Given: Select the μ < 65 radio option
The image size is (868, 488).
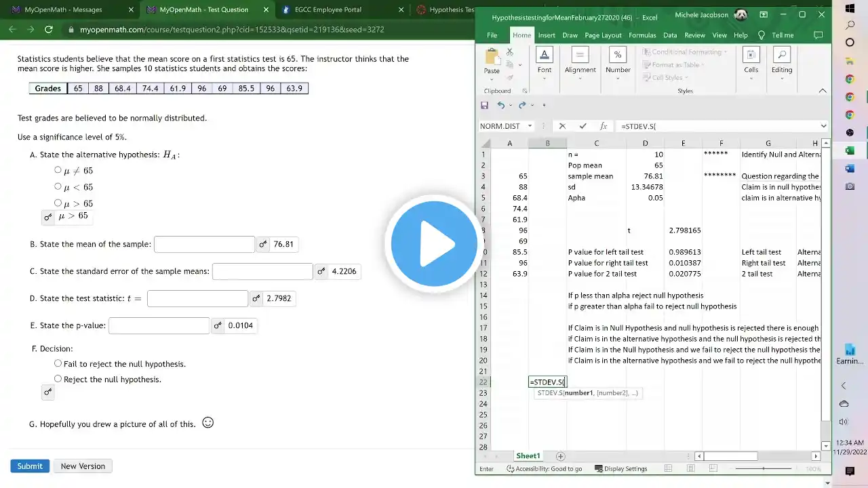Looking at the screenshot, I should coord(58,186).
